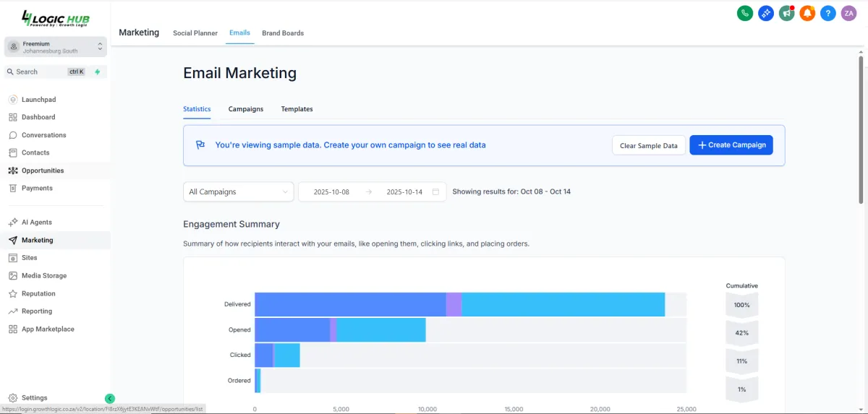Open Conversations from the sidebar

point(43,135)
